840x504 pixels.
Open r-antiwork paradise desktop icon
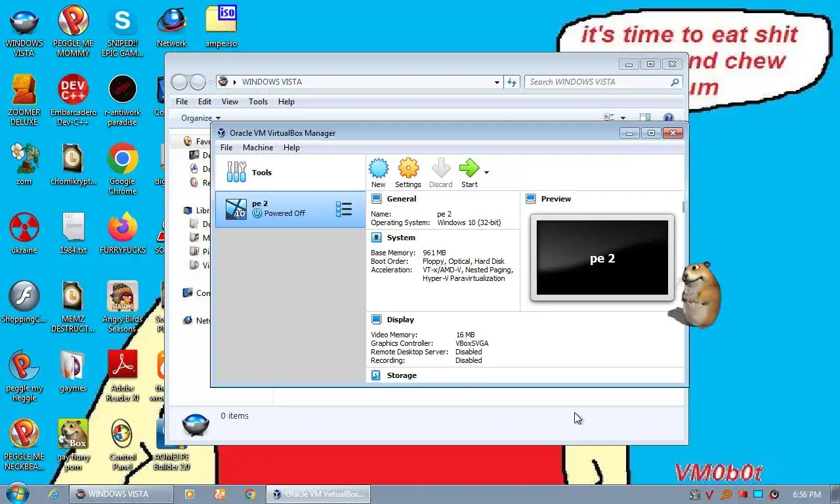point(122,101)
